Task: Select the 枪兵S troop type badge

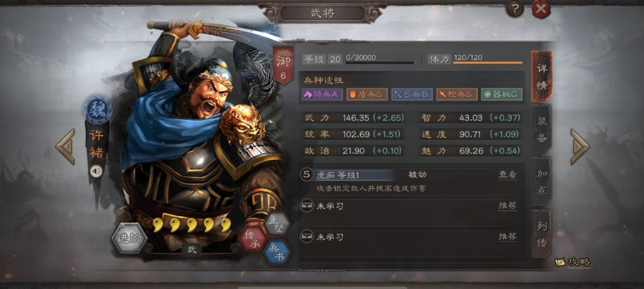Action: [456, 95]
